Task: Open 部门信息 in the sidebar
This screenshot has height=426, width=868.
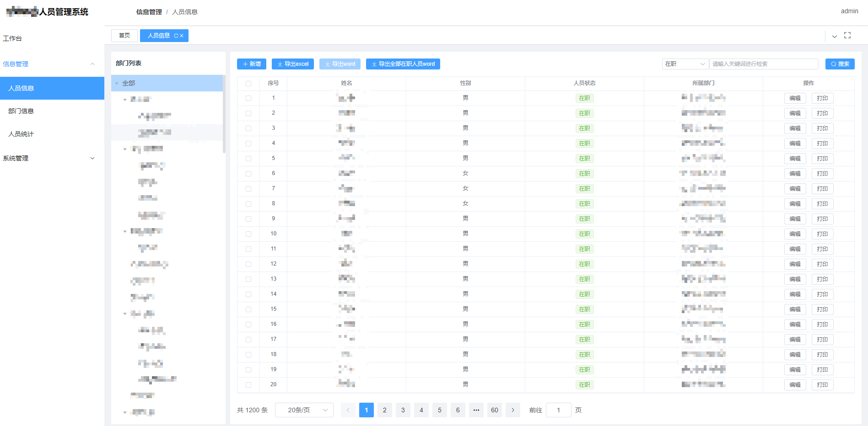Action: [x=52, y=111]
